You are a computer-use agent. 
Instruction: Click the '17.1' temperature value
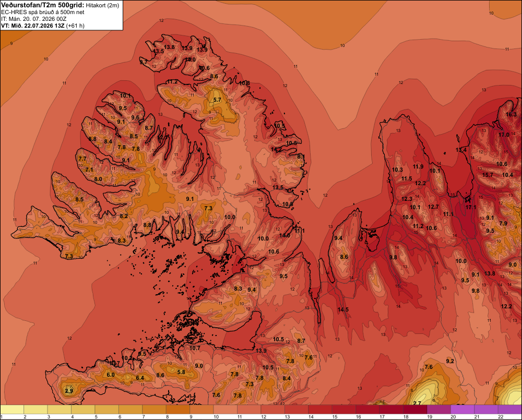click(x=471, y=207)
